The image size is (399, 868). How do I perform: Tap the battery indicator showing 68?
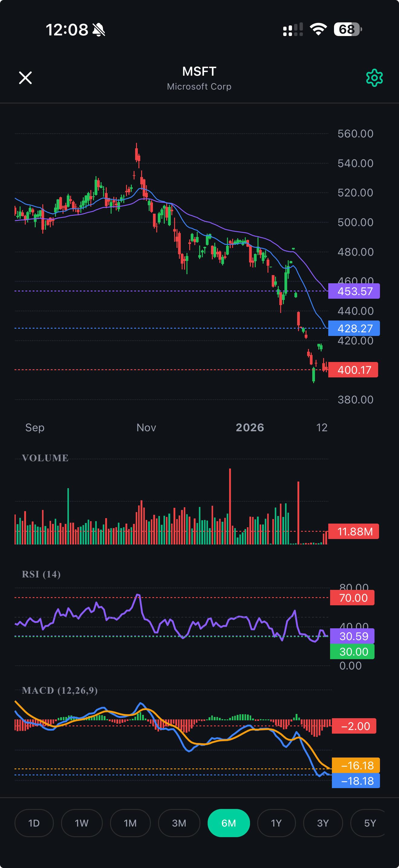pos(348,29)
